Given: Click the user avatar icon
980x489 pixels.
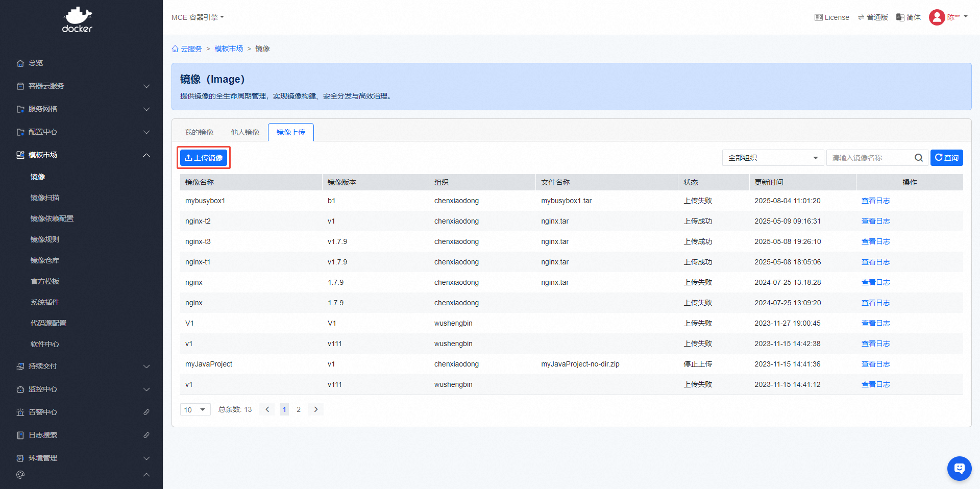Looking at the screenshot, I should 937,17.
